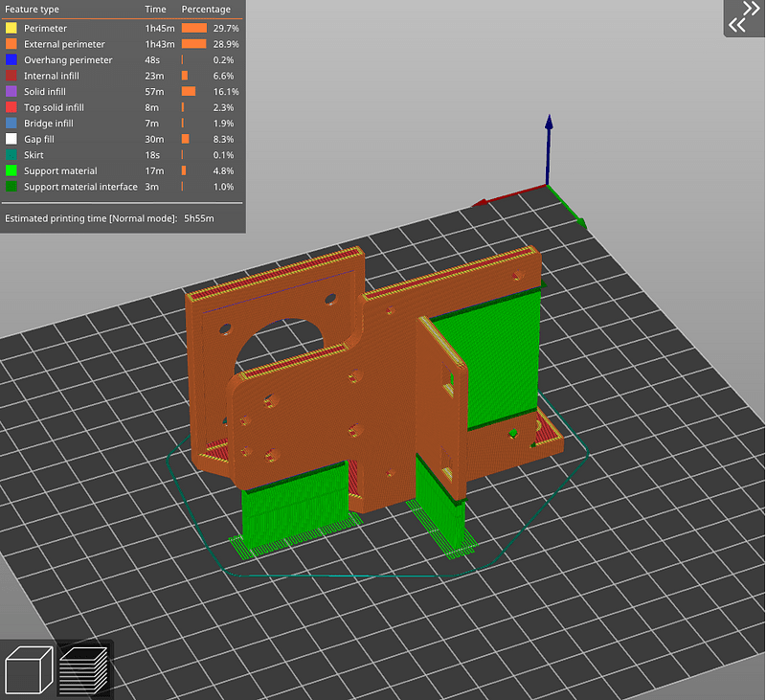Toggle Overhang perimeter blue swatch
This screenshot has height=700, width=766.
pos(11,60)
